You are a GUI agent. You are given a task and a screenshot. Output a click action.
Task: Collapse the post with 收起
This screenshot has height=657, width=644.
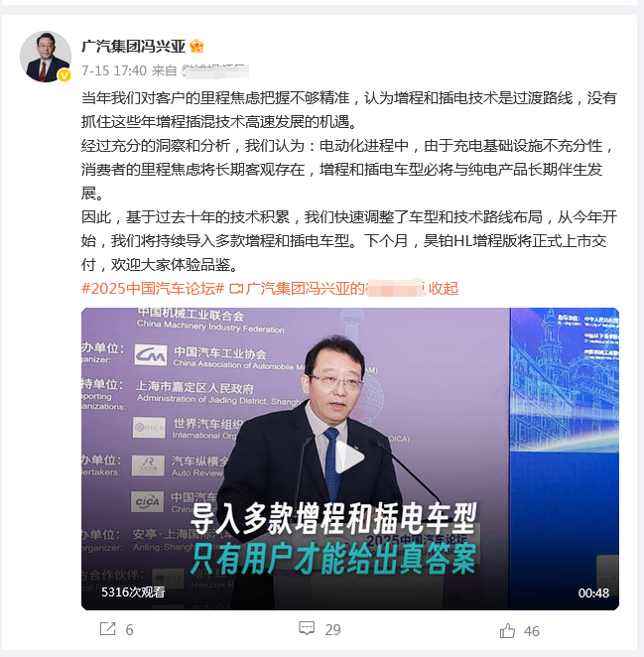point(443,288)
